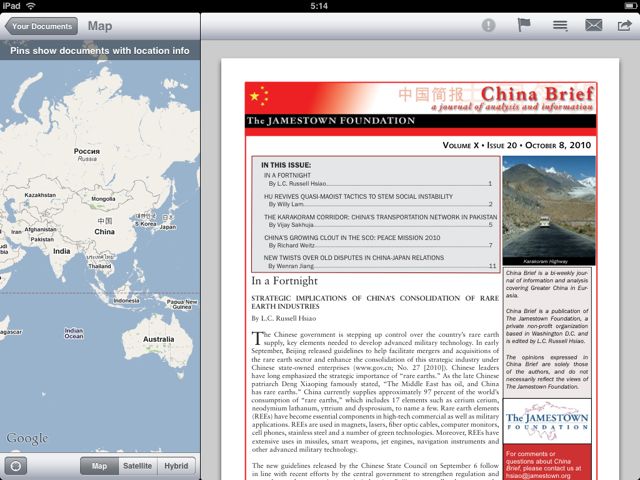Locate me with the compass button
Image resolution: width=640 pixels, height=480 pixels.
(16, 466)
